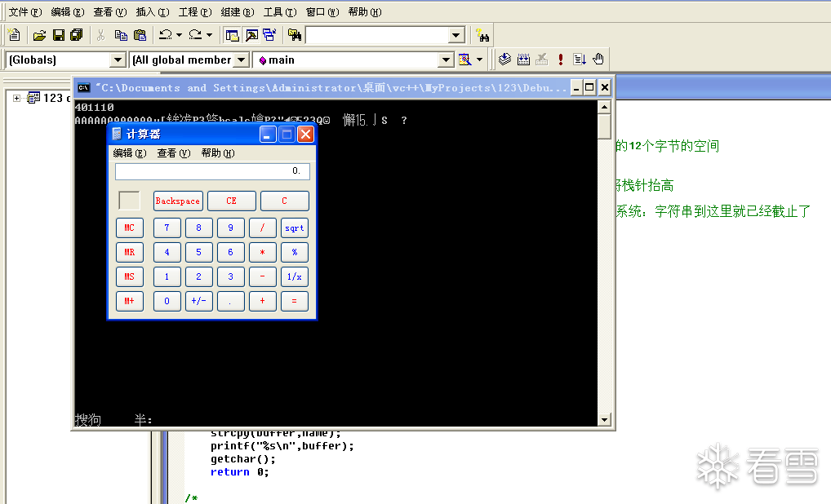Open the 工具 menu

point(280,12)
